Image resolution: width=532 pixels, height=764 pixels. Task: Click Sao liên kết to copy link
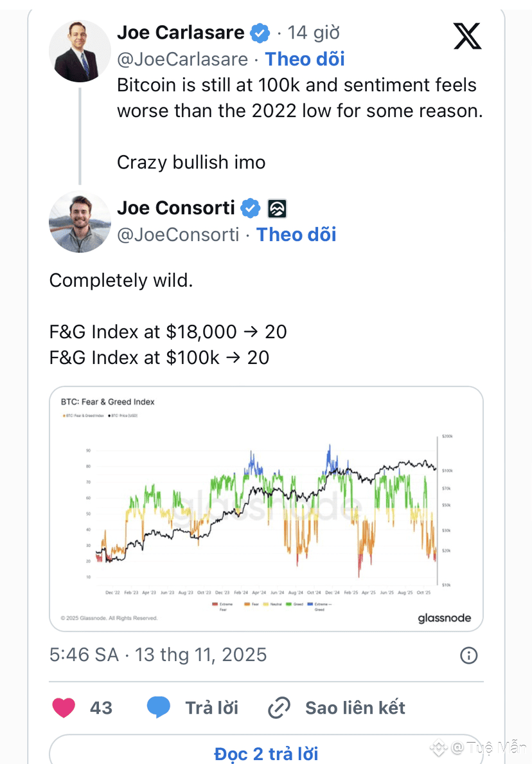pyautogui.click(x=355, y=708)
